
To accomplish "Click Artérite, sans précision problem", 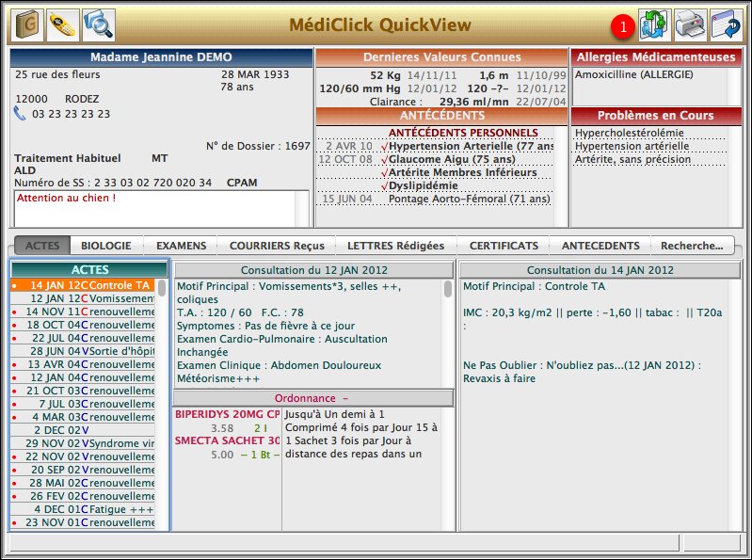I will tap(632, 159).
